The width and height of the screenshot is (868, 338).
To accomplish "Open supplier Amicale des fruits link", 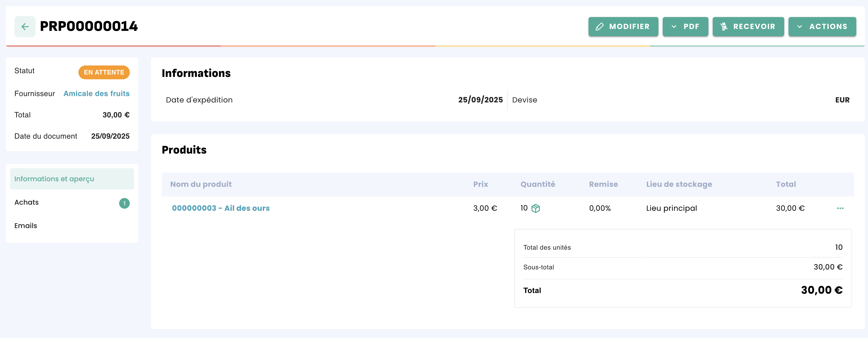I will coord(96,93).
